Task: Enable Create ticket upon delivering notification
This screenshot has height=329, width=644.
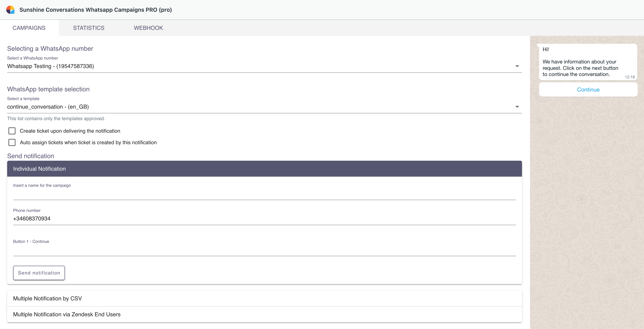Action: pyautogui.click(x=12, y=131)
